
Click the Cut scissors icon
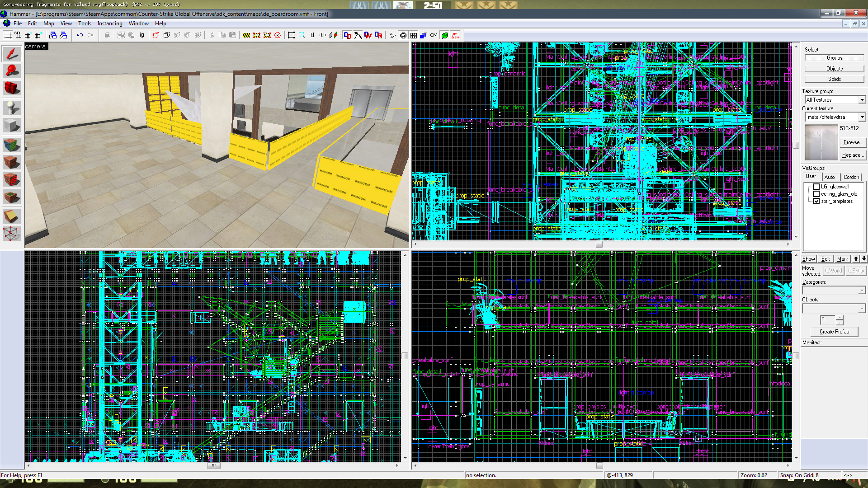click(212, 35)
